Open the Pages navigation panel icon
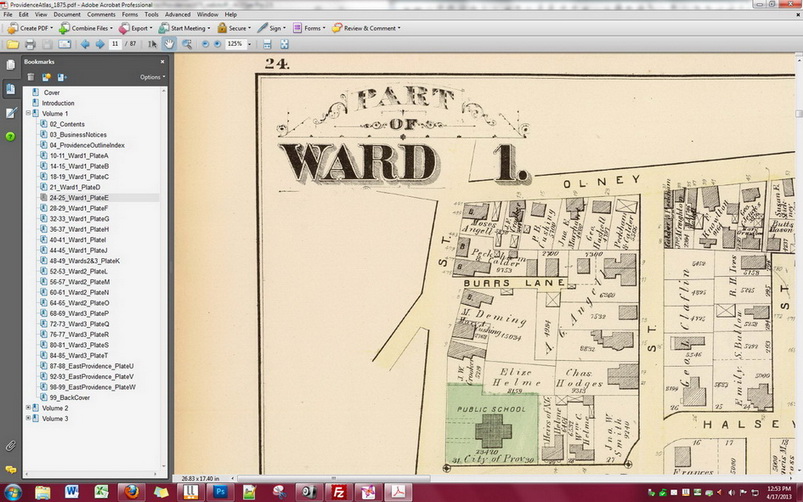803x502 pixels. [10, 65]
